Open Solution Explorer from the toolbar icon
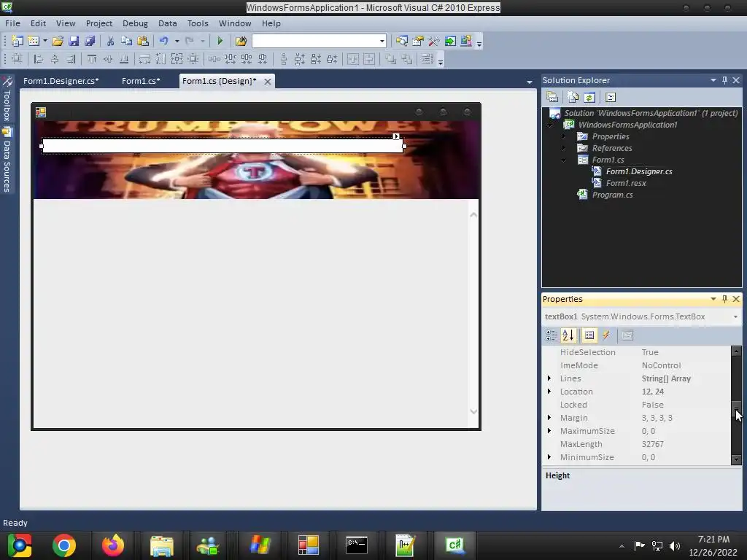 coord(402,41)
